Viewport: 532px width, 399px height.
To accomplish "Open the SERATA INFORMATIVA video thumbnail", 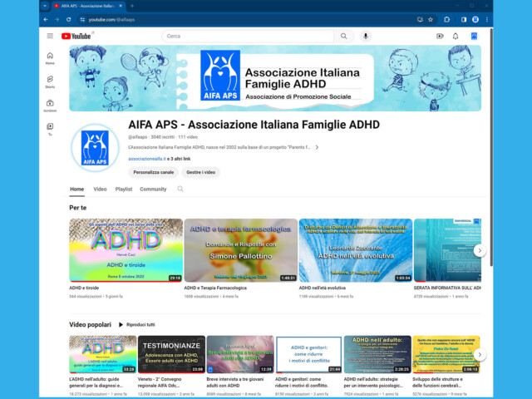I will (447, 250).
